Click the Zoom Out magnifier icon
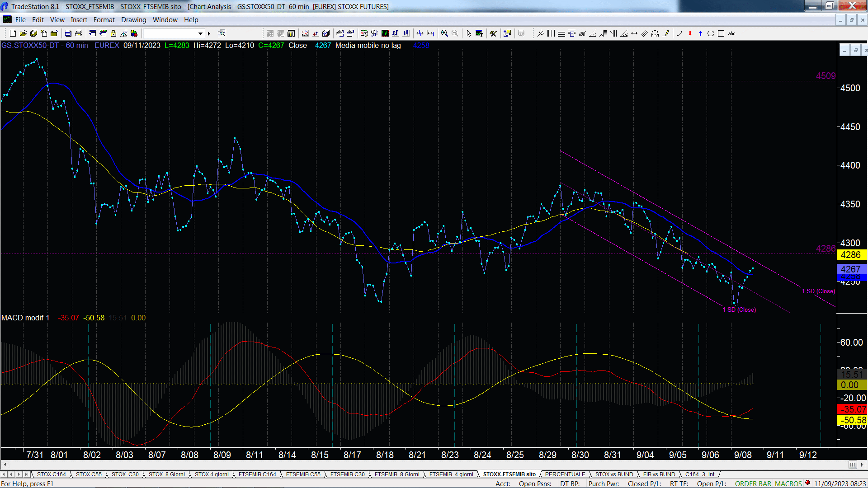This screenshot has width=868, height=488. 455,33
